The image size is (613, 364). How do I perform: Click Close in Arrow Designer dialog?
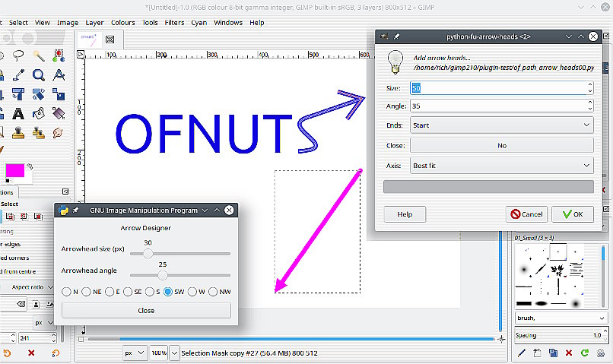point(146,311)
